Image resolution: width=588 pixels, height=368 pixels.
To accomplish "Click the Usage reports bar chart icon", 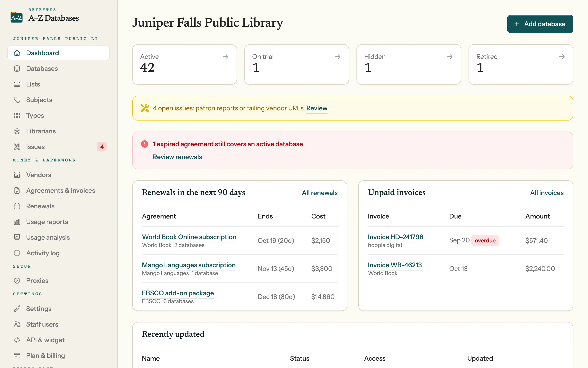I will coord(17,222).
